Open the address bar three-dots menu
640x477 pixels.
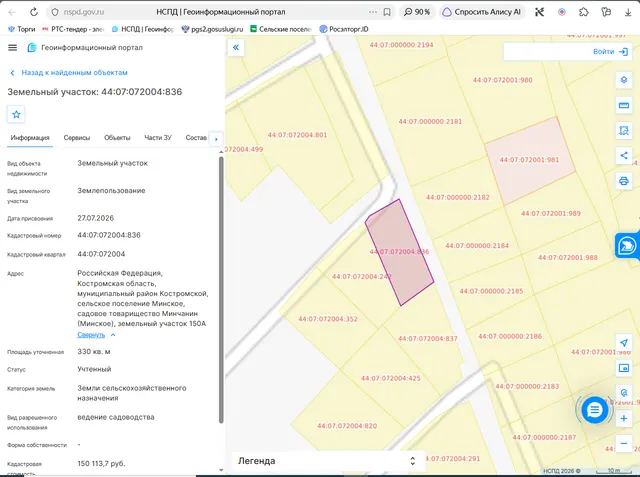point(373,12)
